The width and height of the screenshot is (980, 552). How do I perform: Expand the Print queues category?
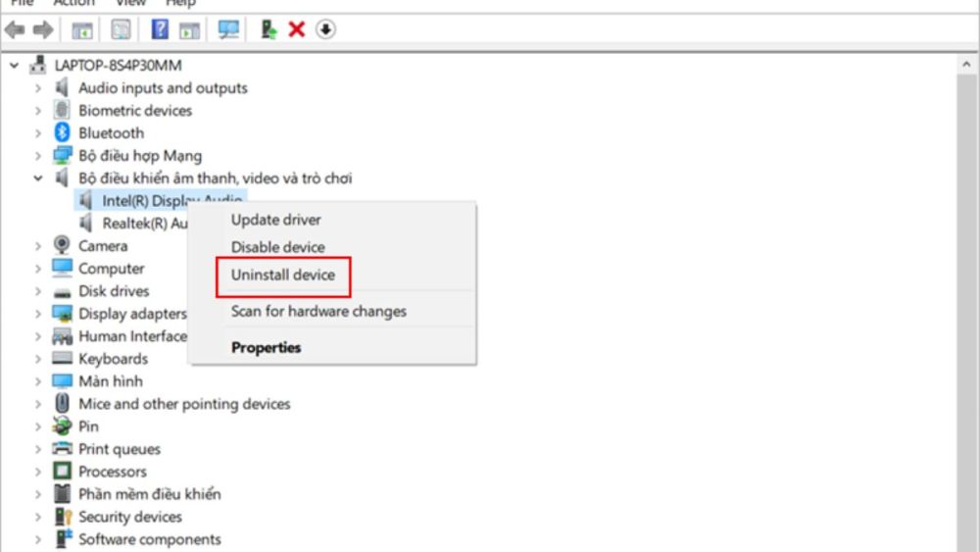point(38,449)
